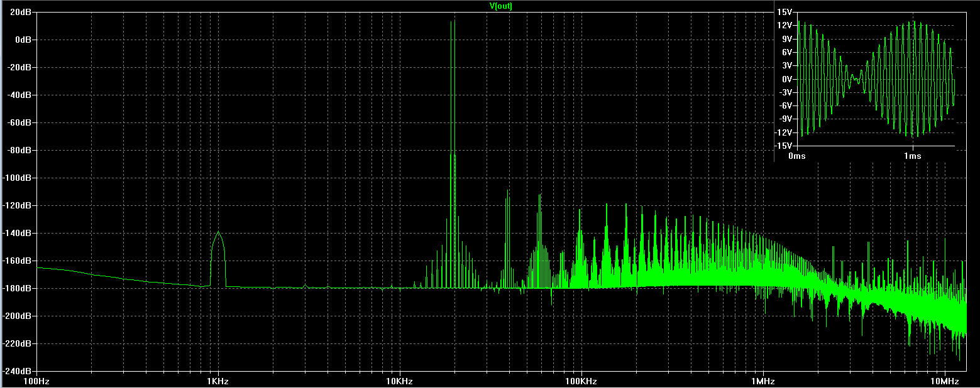Click the 10MHz frequency axis label

[944, 381]
